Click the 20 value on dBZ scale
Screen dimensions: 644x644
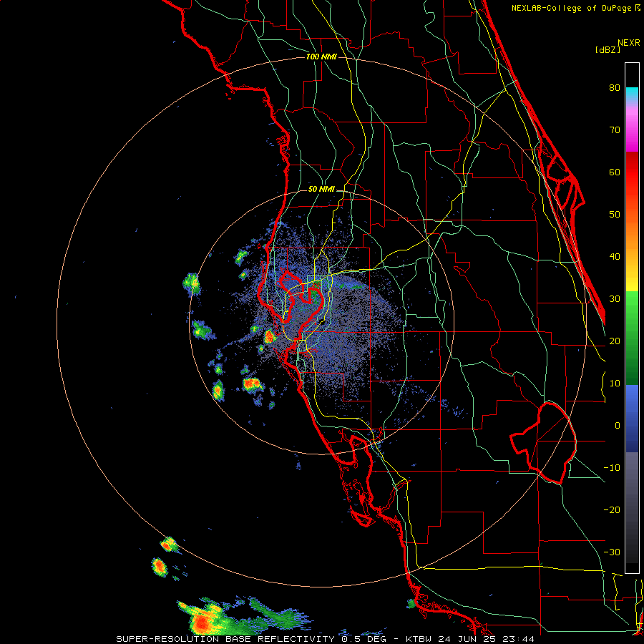615,341
